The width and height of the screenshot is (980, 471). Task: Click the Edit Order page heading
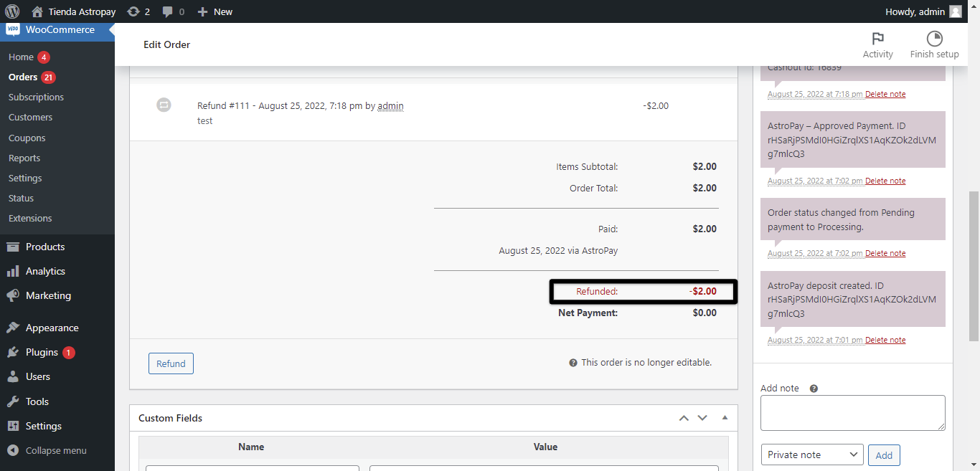pos(166,44)
